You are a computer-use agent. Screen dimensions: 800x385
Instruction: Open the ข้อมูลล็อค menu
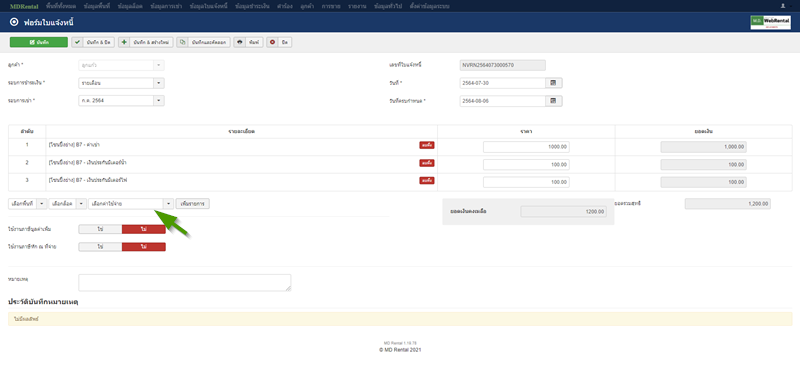click(x=130, y=6)
